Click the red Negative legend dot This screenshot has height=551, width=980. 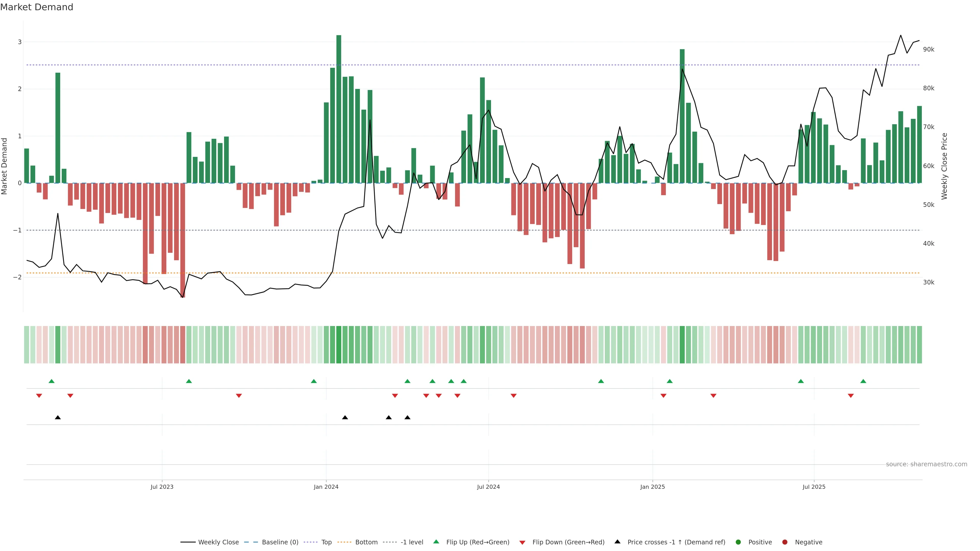(785, 542)
